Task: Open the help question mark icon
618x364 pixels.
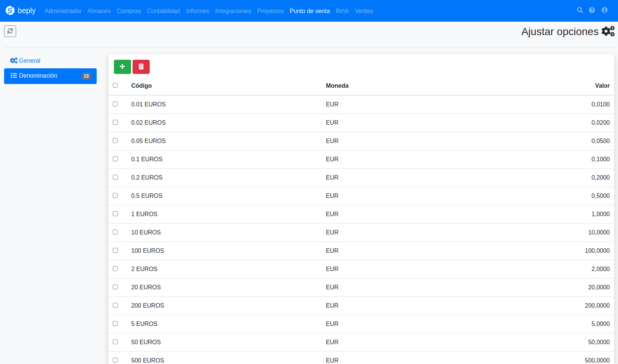Action: (592, 10)
